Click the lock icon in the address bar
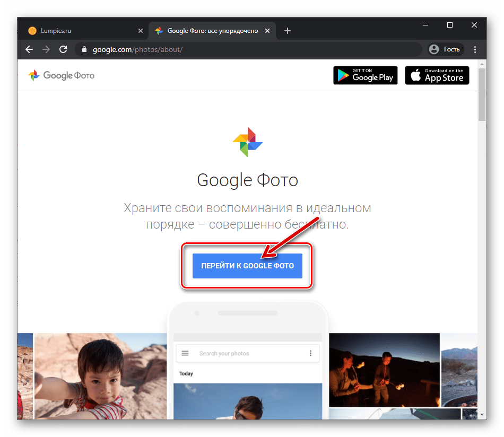This screenshot has height=437, width=504. (84, 49)
